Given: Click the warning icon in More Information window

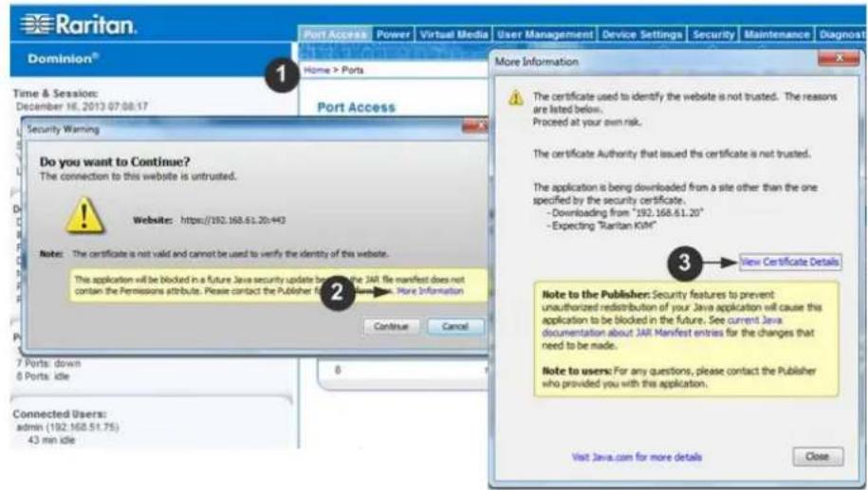Looking at the screenshot, I should click(x=516, y=98).
